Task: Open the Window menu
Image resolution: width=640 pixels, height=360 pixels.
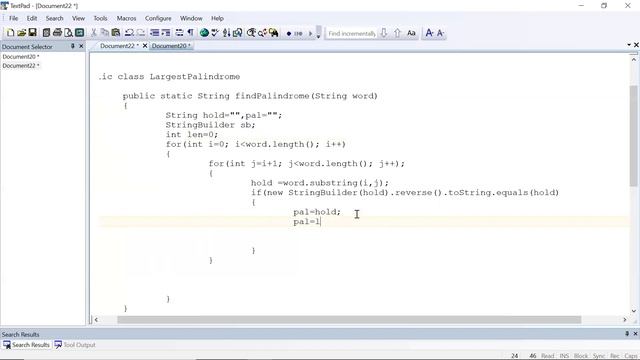Action: click(191, 18)
